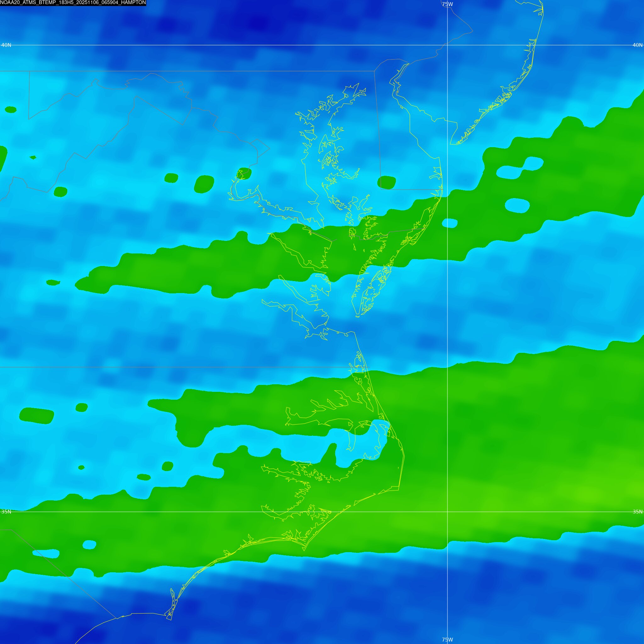Click the NOAA20 ATMS filename label
The width and height of the screenshot is (644, 644).
(73, 3)
